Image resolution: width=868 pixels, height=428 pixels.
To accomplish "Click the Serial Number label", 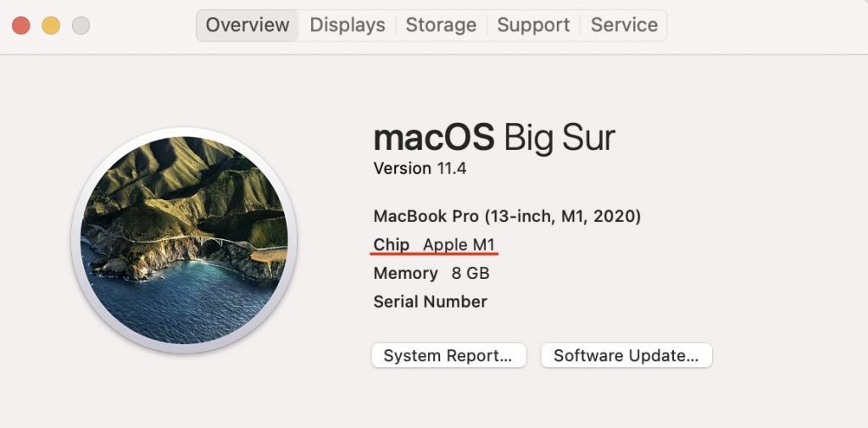I will click(430, 302).
